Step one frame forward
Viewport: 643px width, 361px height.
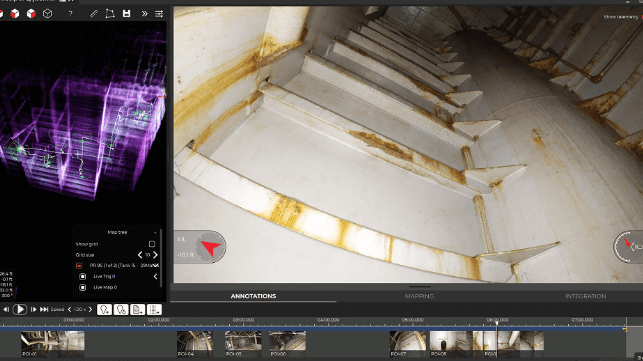(33, 309)
